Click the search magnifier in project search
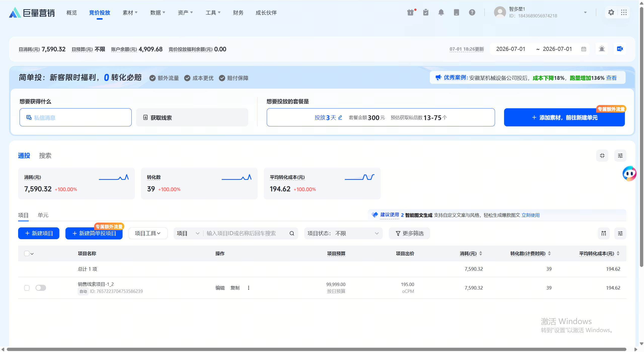The width and height of the screenshot is (644, 352). [292, 233]
